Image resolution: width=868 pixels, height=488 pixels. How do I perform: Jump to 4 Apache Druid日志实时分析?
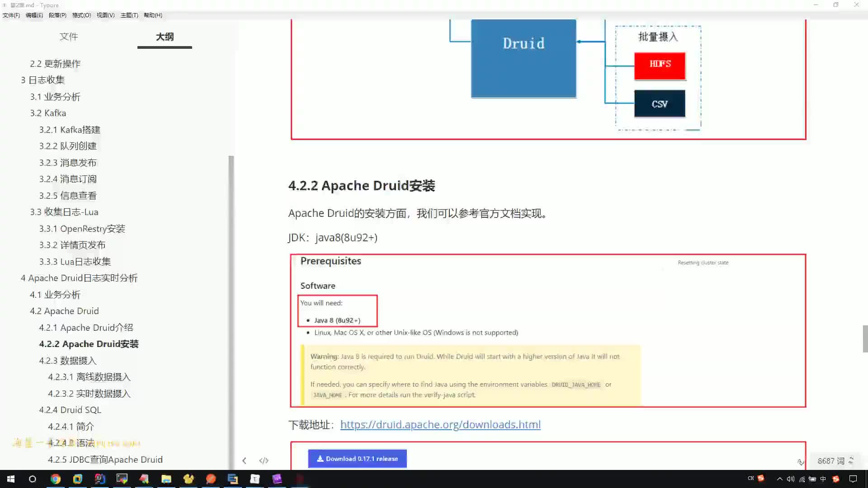[79, 278]
